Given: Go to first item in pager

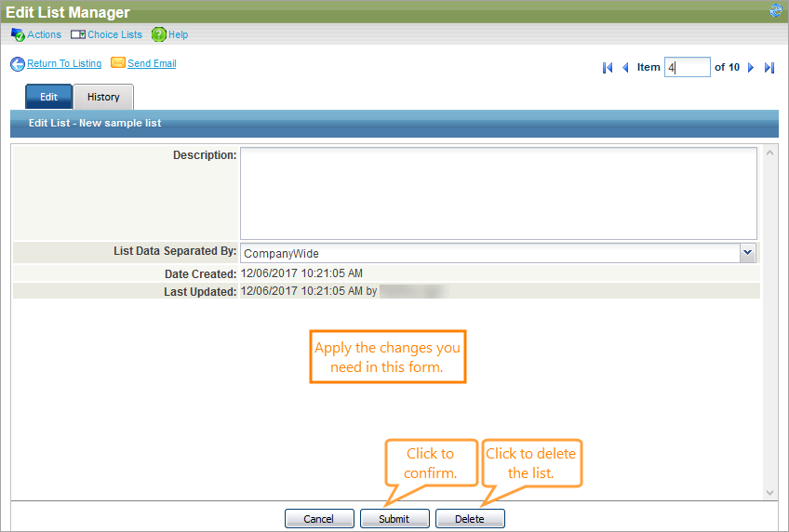Looking at the screenshot, I should [x=608, y=67].
